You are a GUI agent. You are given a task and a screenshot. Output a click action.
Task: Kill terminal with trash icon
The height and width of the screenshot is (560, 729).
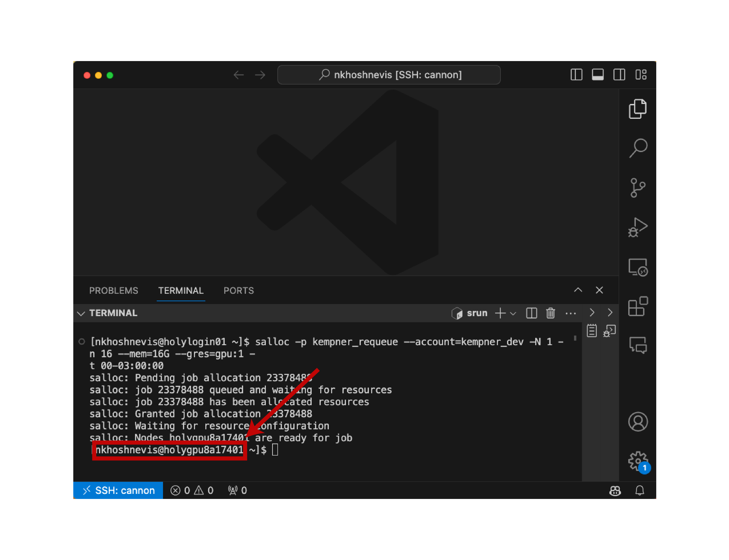coord(550,313)
